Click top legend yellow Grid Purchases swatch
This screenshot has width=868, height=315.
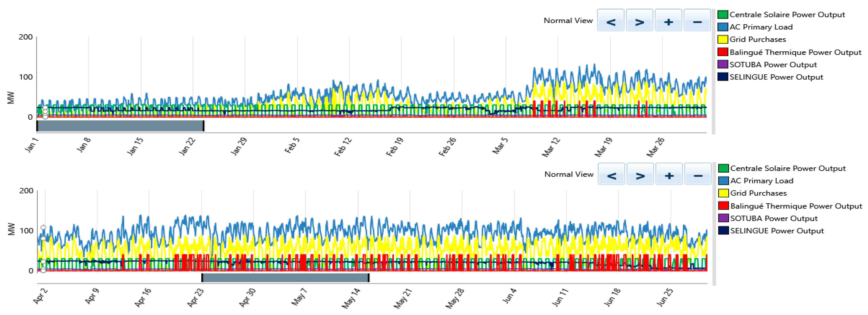(722, 39)
